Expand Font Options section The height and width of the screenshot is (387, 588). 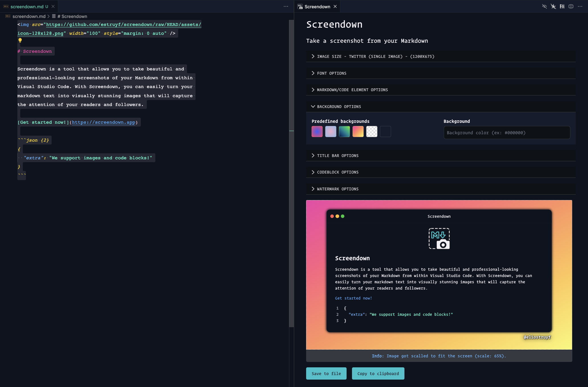331,73
